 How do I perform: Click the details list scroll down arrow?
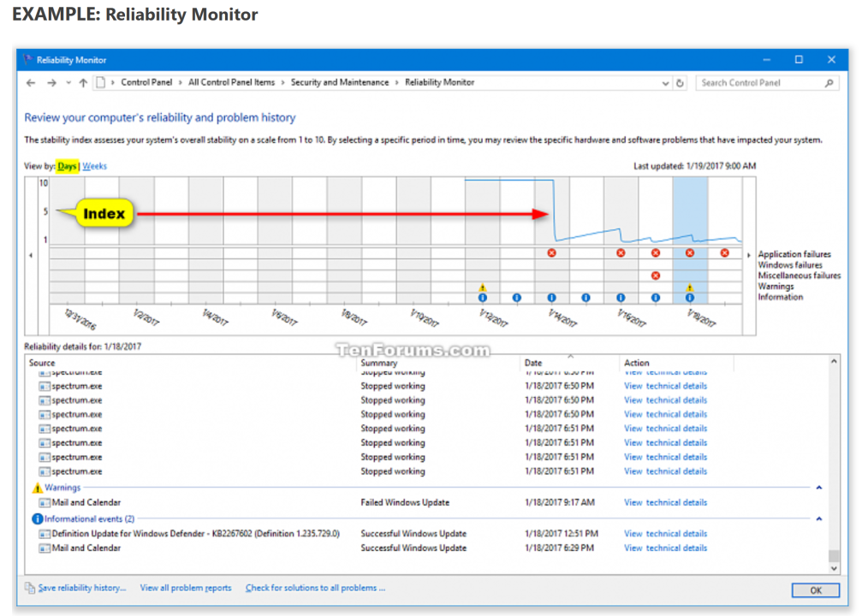[x=834, y=569]
